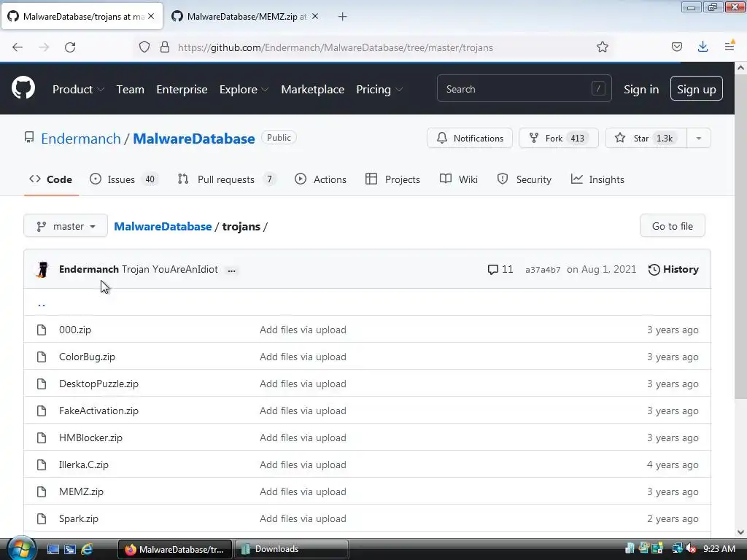Click the Sign up button
Screen dimensions: 747x560
(x=697, y=88)
